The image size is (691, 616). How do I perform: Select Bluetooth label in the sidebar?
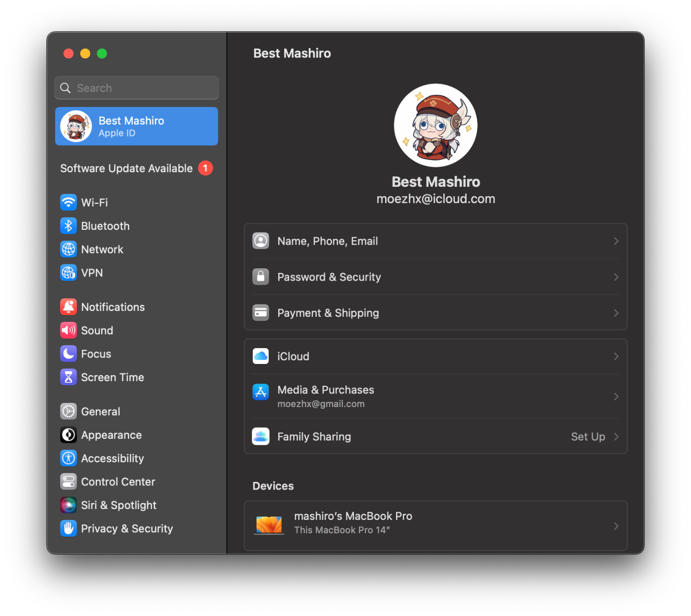click(106, 226)
